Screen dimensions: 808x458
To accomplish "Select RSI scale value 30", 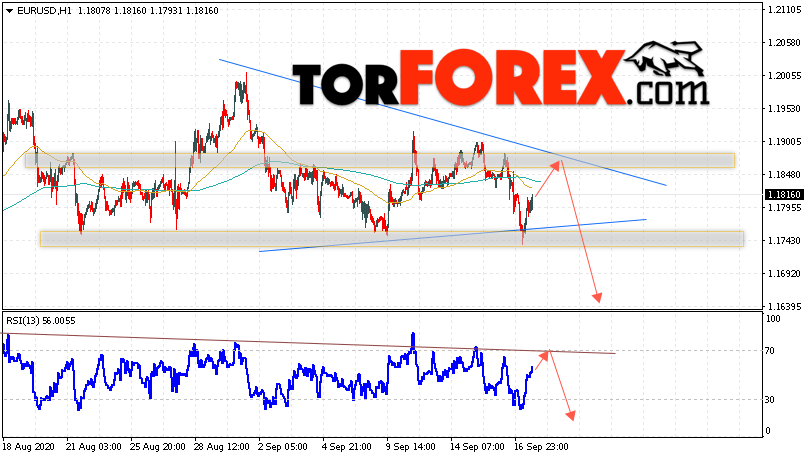I will pos(770,400).
